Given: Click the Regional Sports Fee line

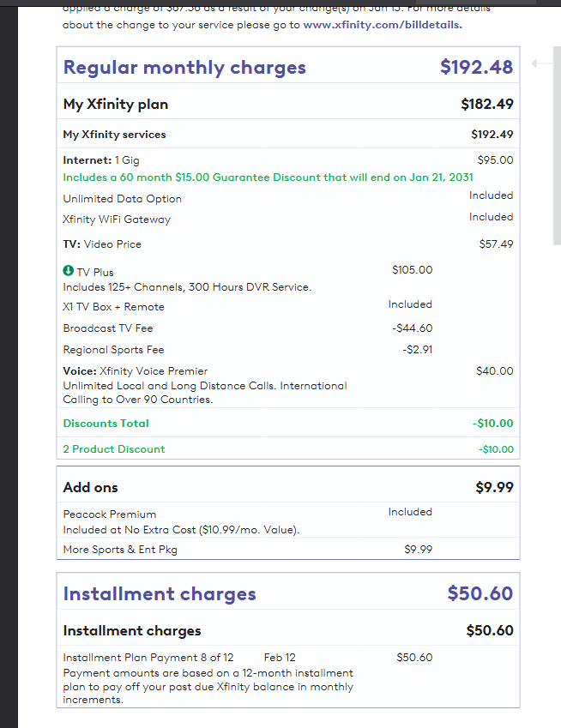Looking at the screenshot, I should click(113, 350).
